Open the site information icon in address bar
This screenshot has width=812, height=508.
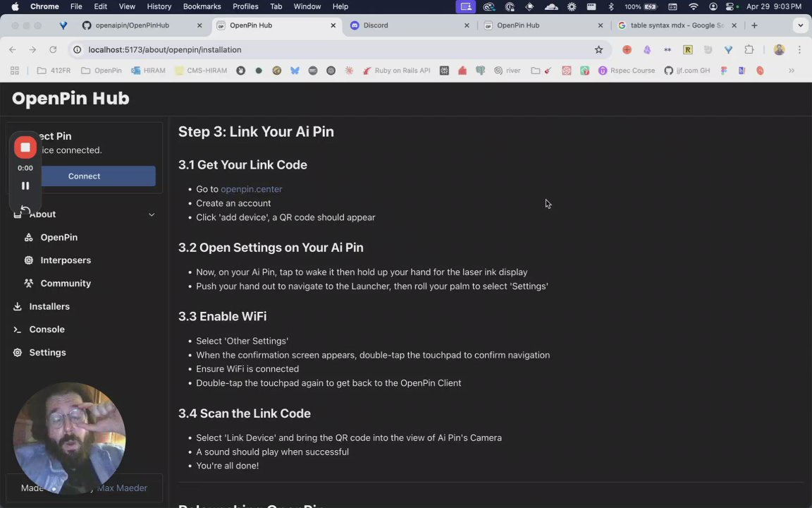coord(77,50)
